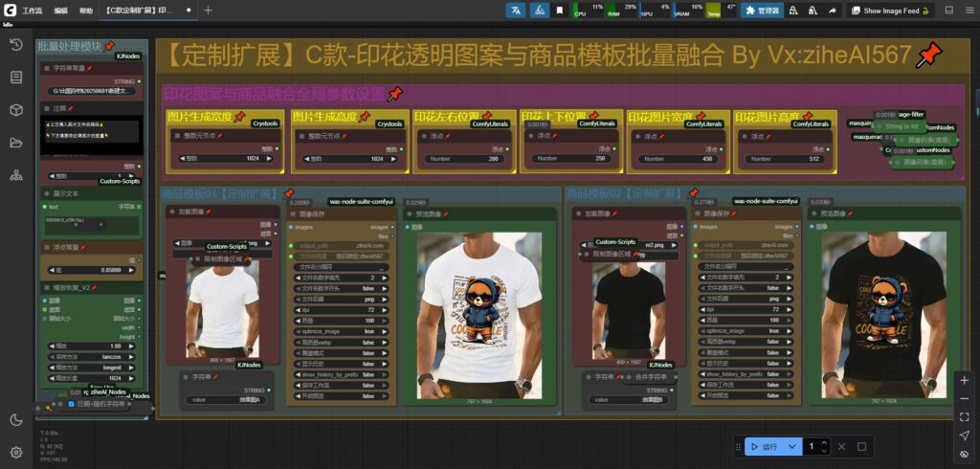Click the Show Image Feed button

(891, 10)
